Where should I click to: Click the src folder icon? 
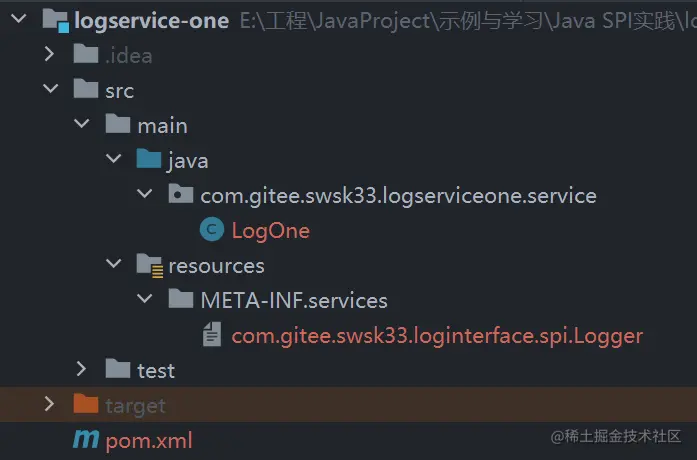tap(86, 91)
